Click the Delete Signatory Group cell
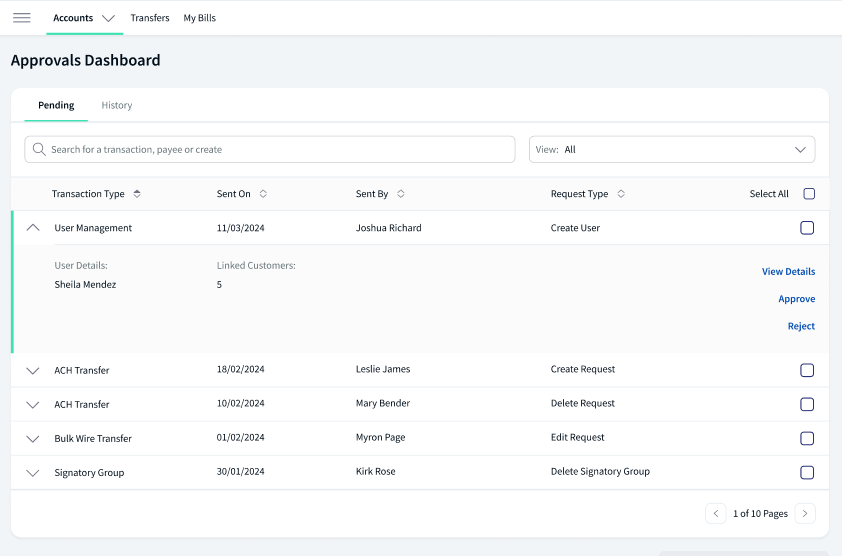Screen dimensions: 842x556 click(600, 471)
